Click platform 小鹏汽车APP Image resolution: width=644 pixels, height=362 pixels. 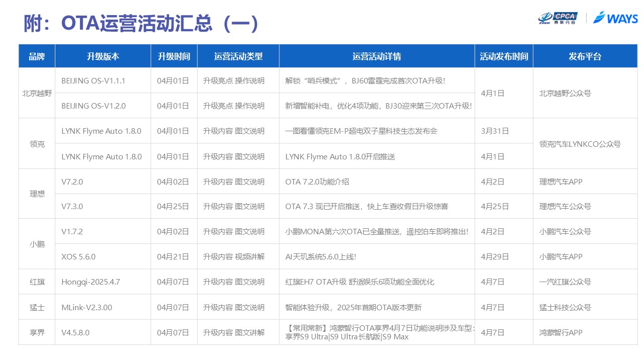pos(561,256)
